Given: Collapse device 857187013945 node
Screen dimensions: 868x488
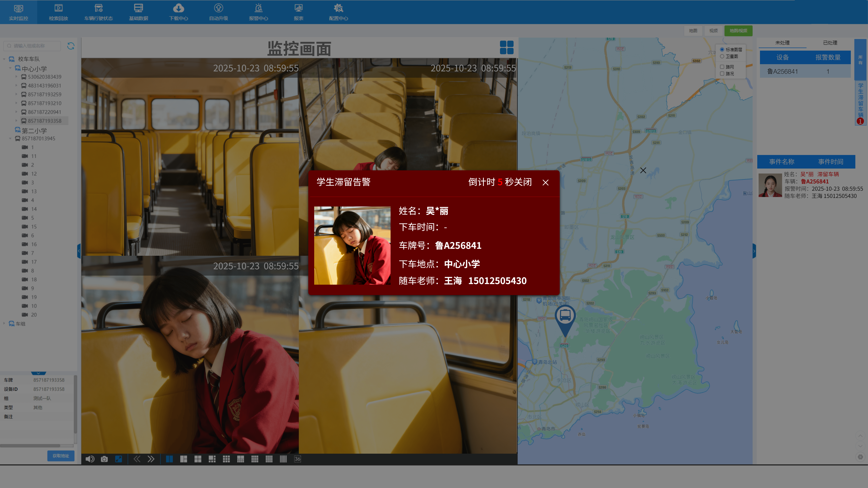Looking at the screenshot, I should point(10,138).
